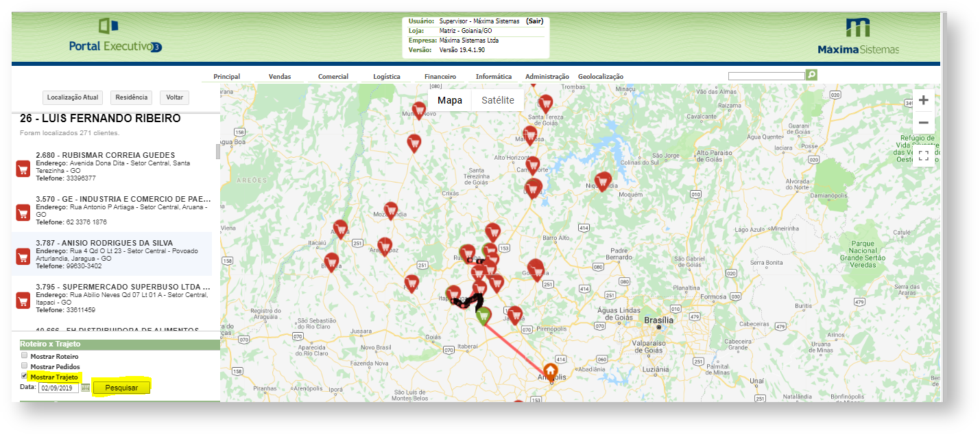This screenshot has height=435, width=980.
Task: Expand the Financeiro menu
Action: click(440, 77)
